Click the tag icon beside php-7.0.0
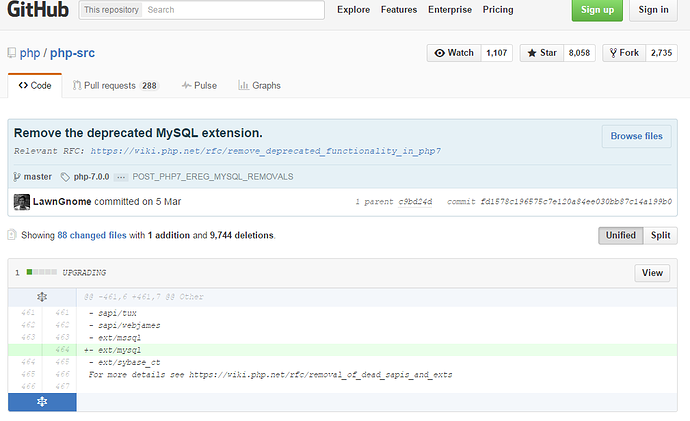Viewport: 690px width, 421px height. click(x=65, y=177)
